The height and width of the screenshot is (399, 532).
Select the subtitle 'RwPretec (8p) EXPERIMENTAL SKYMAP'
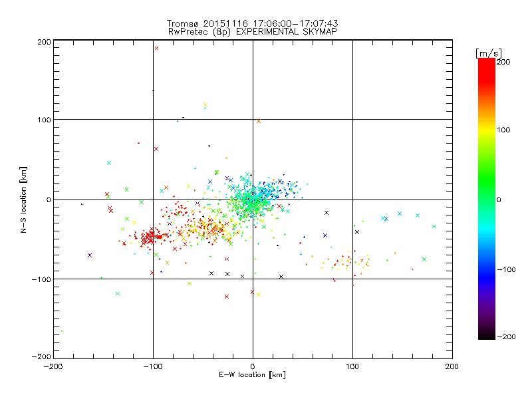(x=252, y=32)
